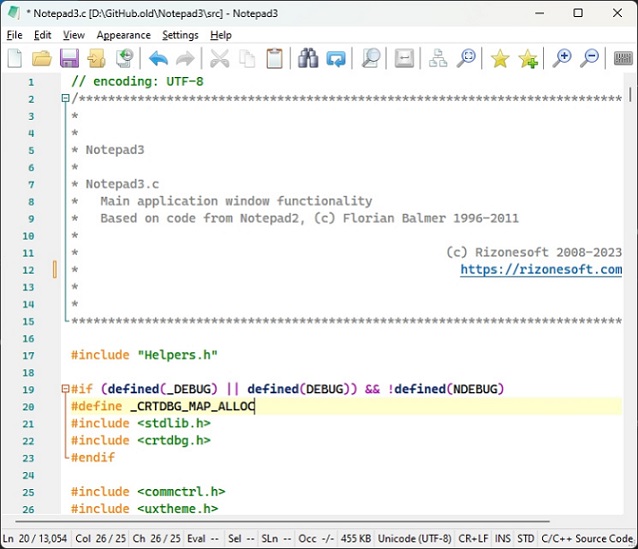Click the focused view magnifier icon
The height and width of the screenshot is (549, 638).
[x=371, y=58]
